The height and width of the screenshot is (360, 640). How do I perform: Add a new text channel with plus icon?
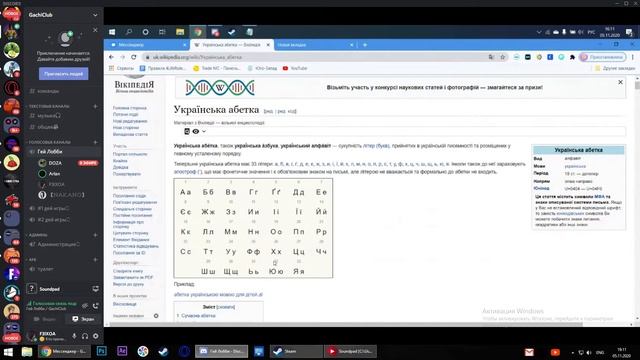click(96, 107)
